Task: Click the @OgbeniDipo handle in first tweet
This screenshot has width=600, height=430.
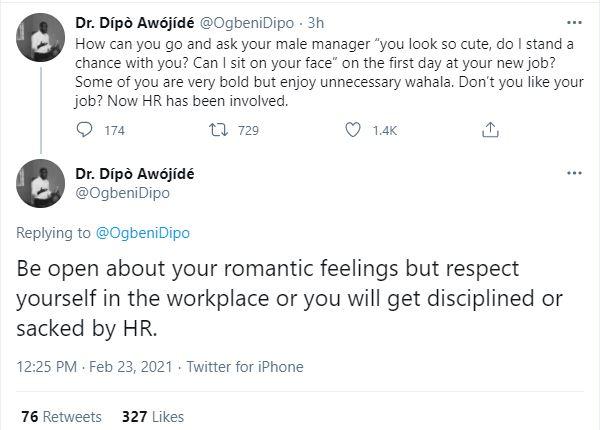Action: coord(253,21)
